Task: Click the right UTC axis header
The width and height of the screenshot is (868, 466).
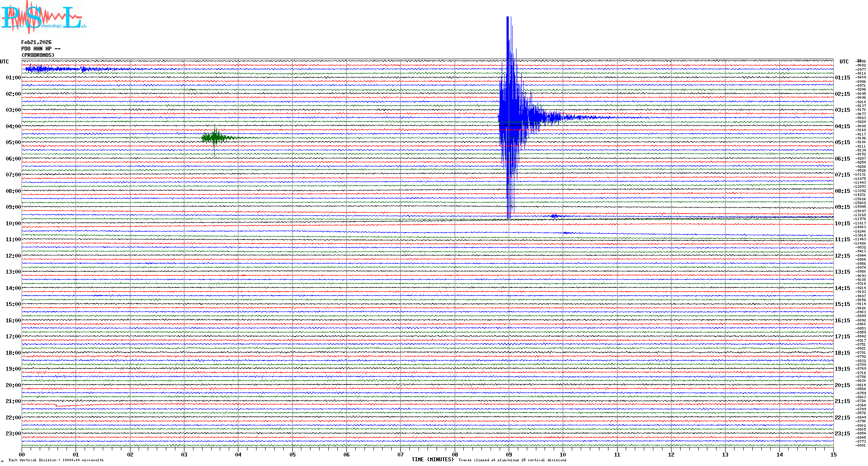Action: click(x=844, y=62)
